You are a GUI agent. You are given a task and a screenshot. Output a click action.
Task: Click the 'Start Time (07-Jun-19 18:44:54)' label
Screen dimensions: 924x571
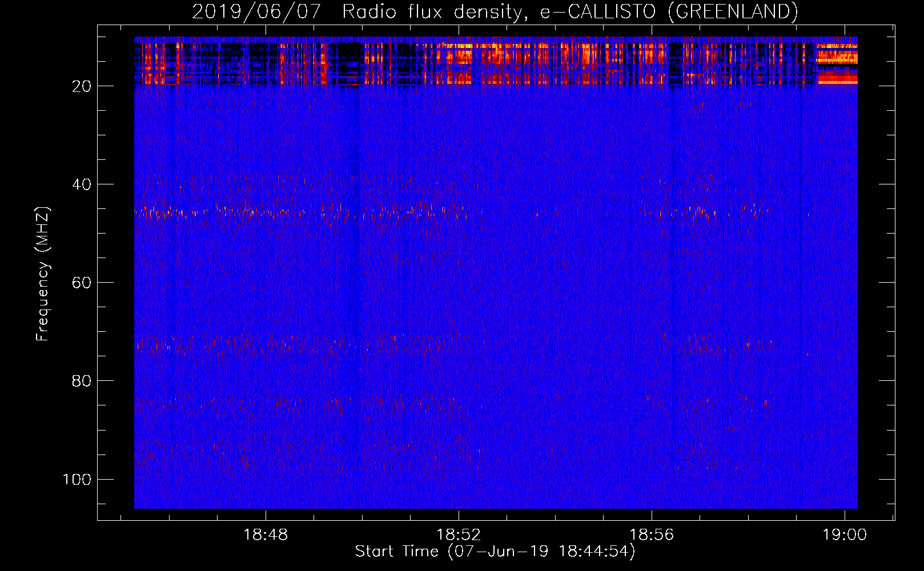tap(495, 552)
